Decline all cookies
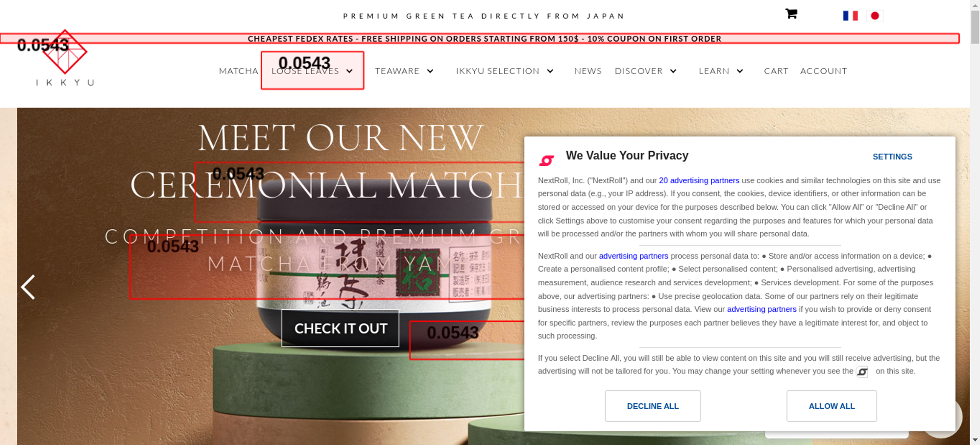 [x=653, y=406]
